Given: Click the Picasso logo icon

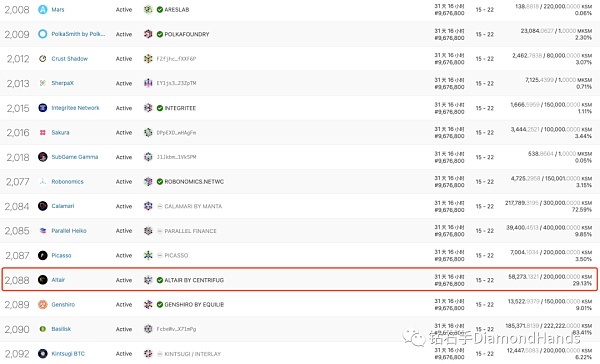Looking at the screenshot, I should tap(42, 255).
